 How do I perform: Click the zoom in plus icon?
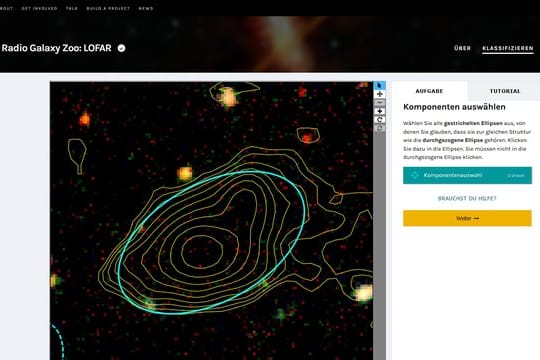(380, 94)
